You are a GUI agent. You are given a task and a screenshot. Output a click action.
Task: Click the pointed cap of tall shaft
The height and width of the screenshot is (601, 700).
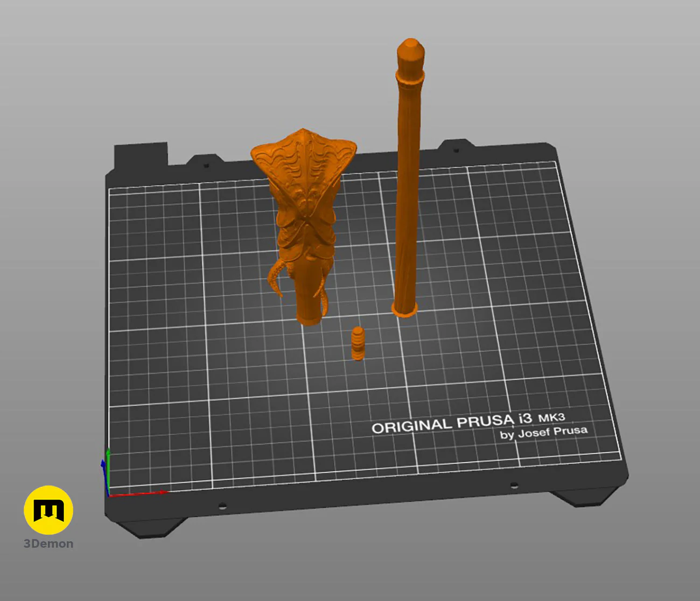click(411, 54)
